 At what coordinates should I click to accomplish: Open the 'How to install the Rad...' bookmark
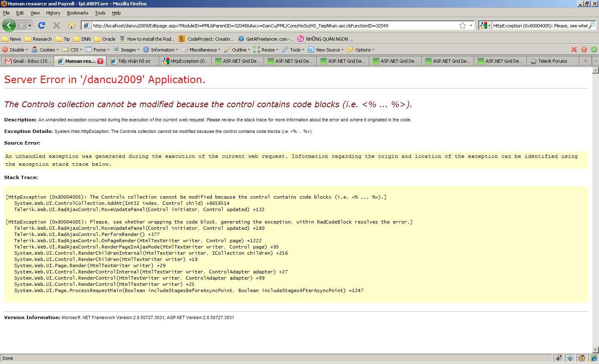pos(147,39)
